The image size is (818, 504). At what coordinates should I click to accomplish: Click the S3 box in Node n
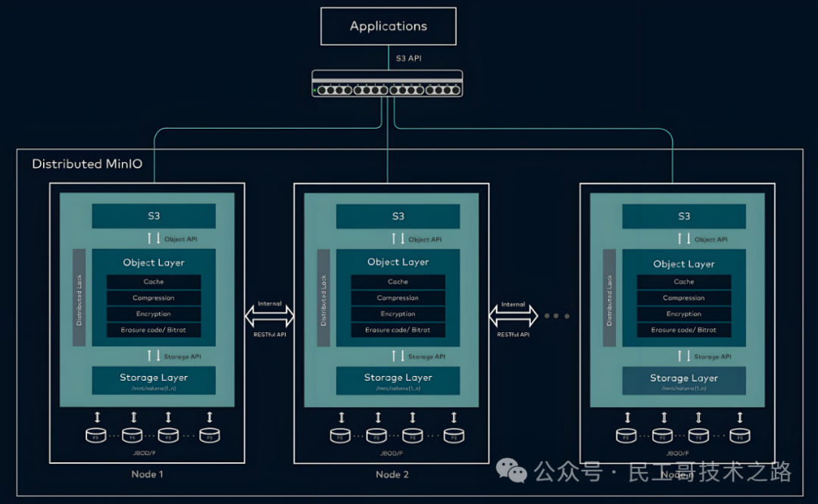(x=684, y=216)
